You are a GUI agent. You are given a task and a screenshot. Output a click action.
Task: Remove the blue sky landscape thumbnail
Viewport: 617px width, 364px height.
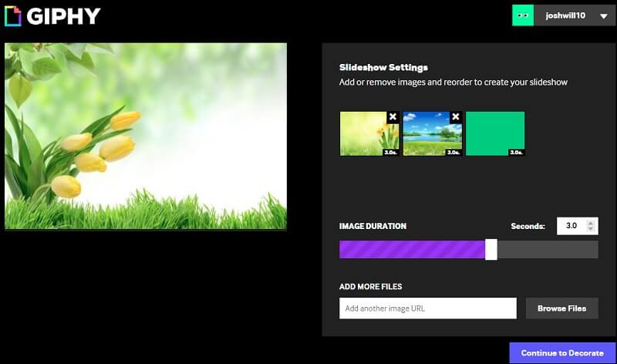455,117
